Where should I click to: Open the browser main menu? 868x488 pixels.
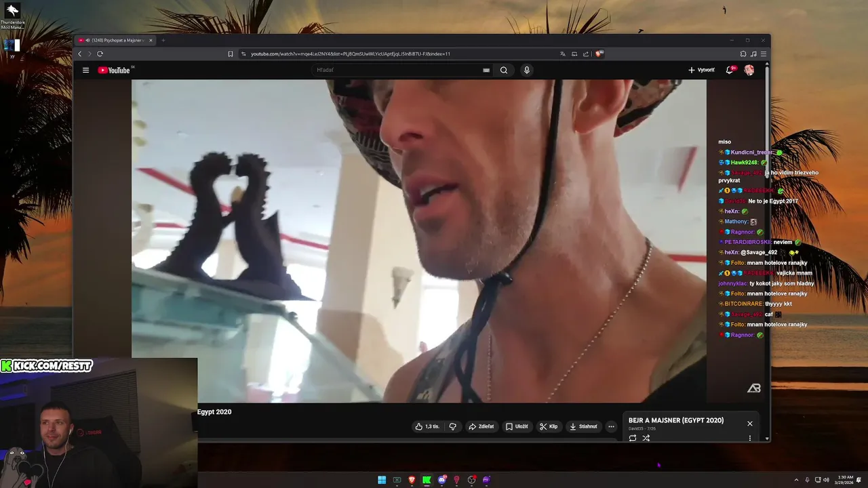click(x=763, y=54)
